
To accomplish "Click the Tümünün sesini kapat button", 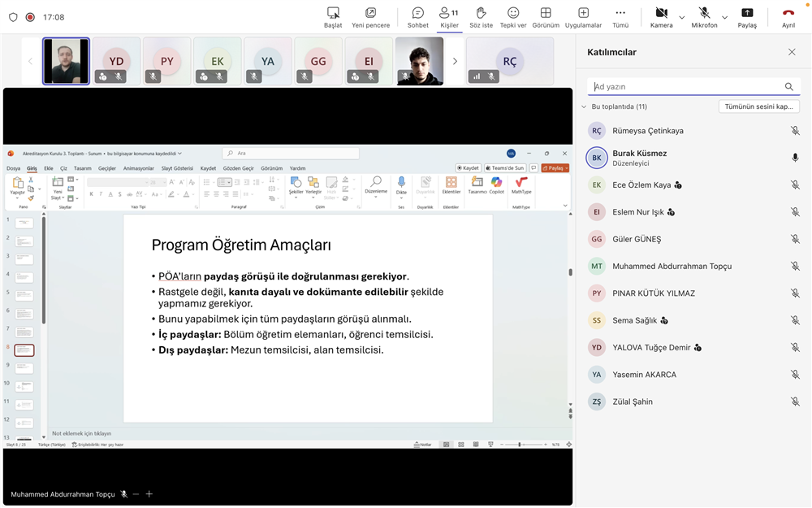I will [758, 106].
